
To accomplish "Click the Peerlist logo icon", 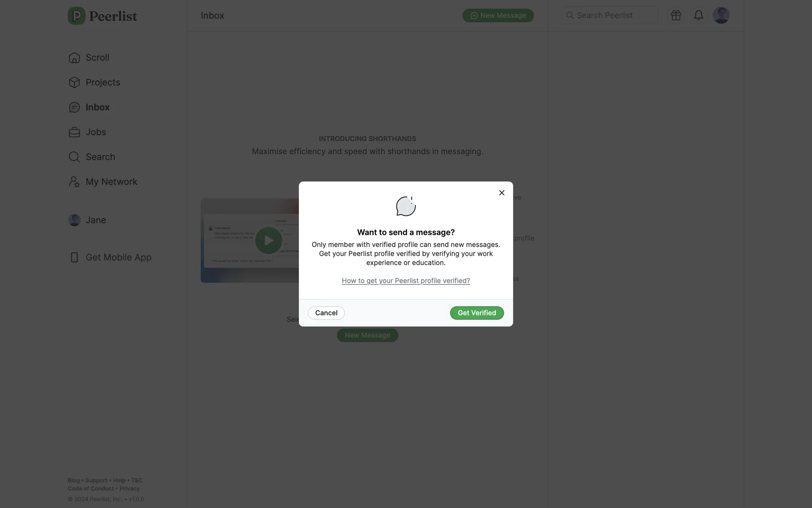I will coord(77,16).
